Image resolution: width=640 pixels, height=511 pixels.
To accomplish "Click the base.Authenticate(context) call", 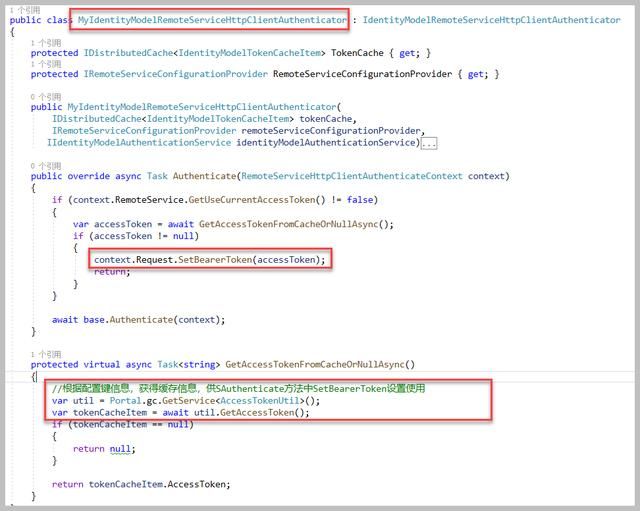I will 152,320.
